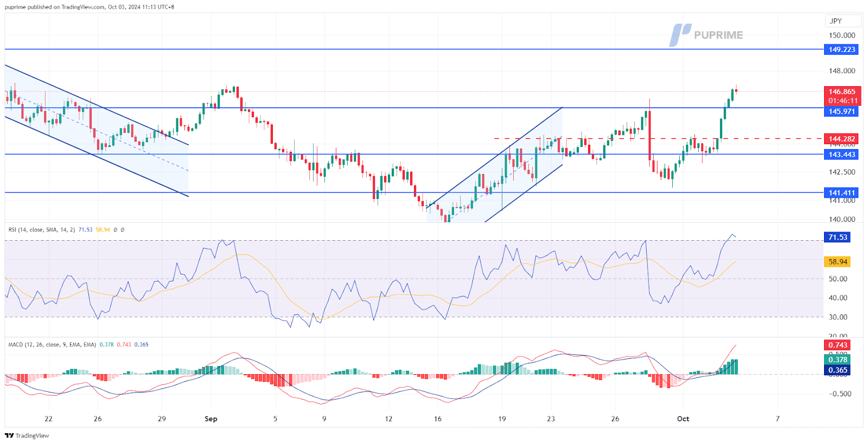Screen dimensions: 868x444
Task: Click the 23 date label on time axis
Action: (551, 419)
